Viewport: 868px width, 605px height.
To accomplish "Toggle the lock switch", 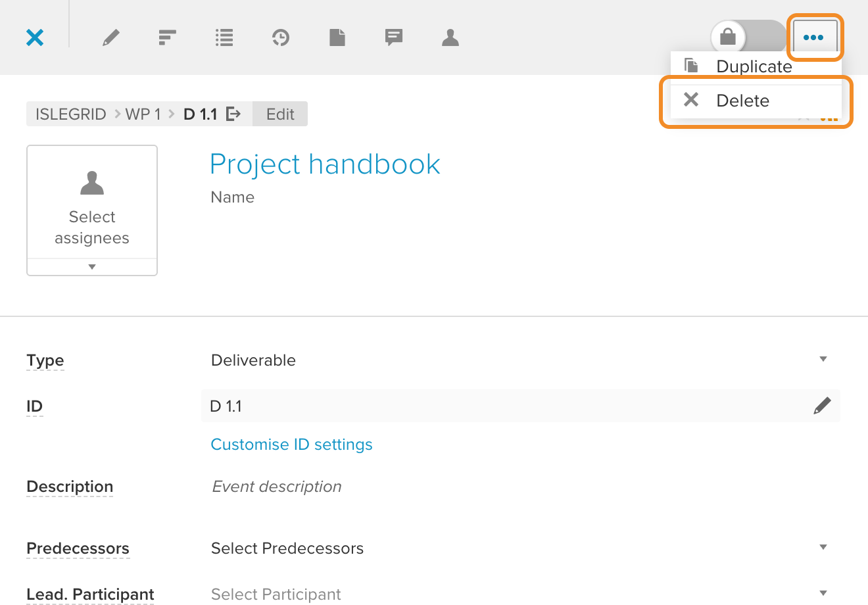I will tap(748, 37).
